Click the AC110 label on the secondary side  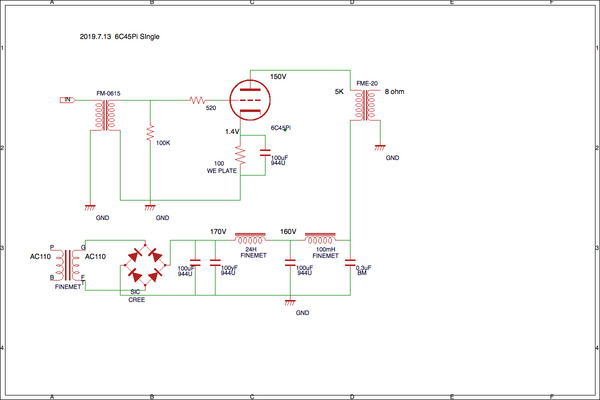(95, 256)
